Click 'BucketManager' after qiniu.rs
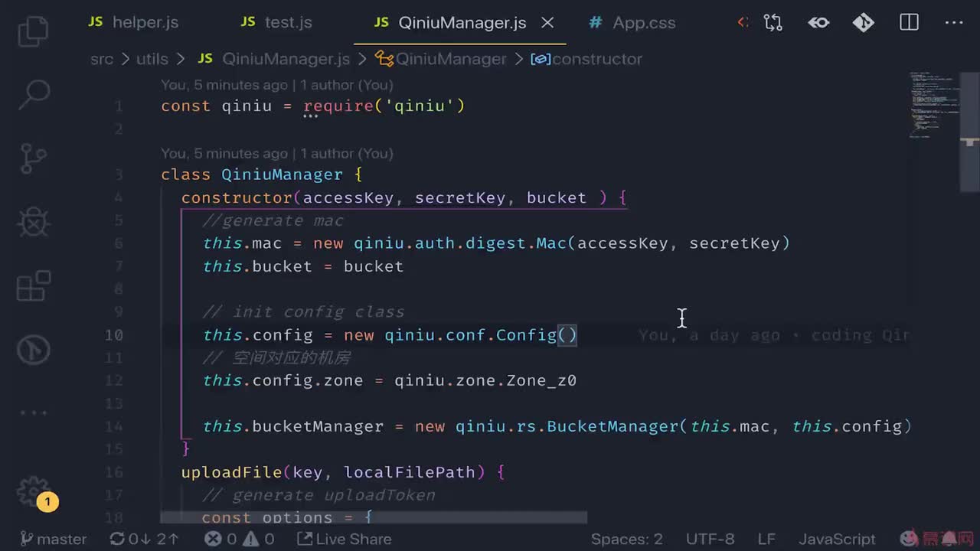Image resolution: width=980 pixels, height=551 pixels. pos(612,426)
